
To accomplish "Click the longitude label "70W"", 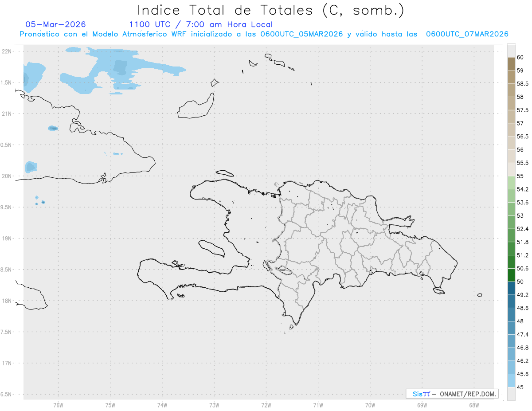I will 370,405.
